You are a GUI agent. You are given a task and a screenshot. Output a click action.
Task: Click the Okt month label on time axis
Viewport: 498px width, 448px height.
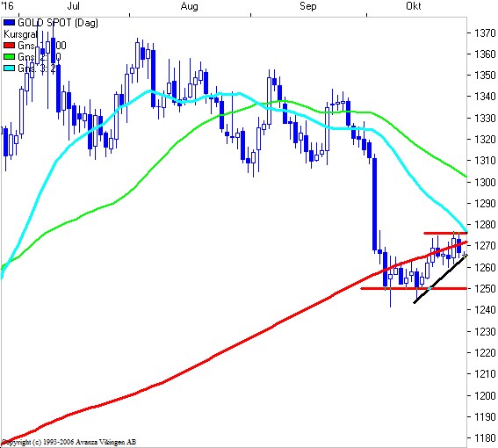414,6
